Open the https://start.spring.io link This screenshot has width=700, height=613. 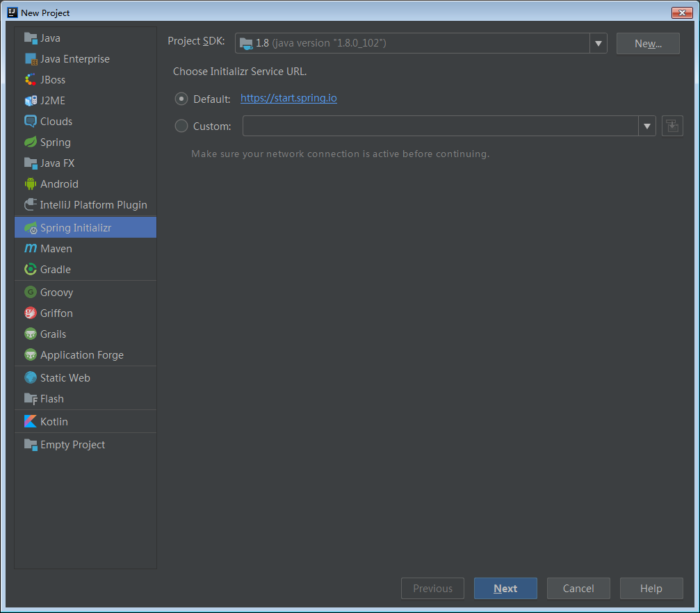click(x=288, y=98)
